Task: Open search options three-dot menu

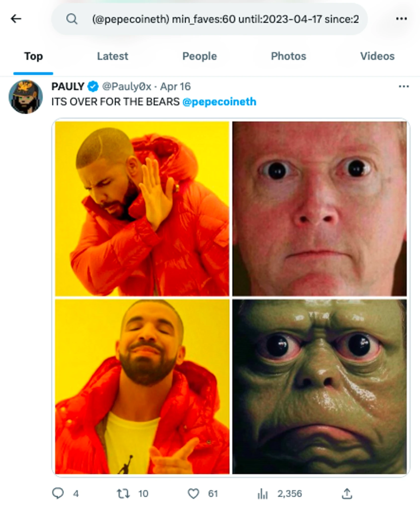Action: (x=401, y=19)
